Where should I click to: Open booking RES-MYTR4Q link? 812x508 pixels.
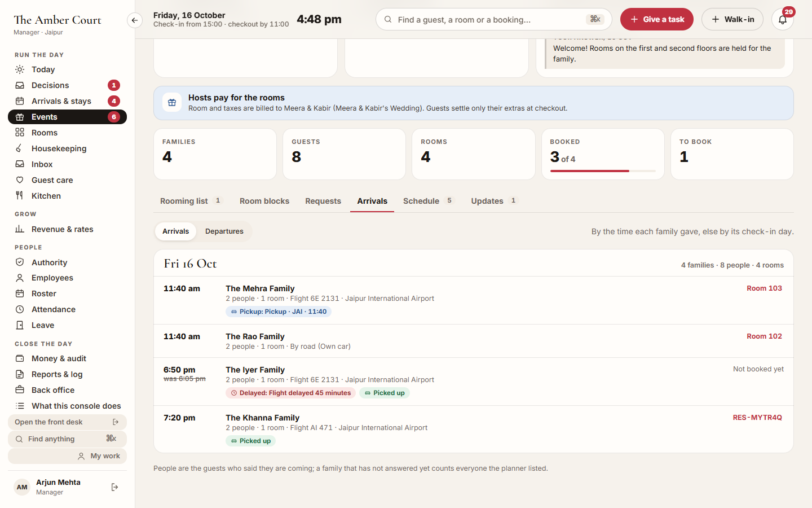[757, 418]
